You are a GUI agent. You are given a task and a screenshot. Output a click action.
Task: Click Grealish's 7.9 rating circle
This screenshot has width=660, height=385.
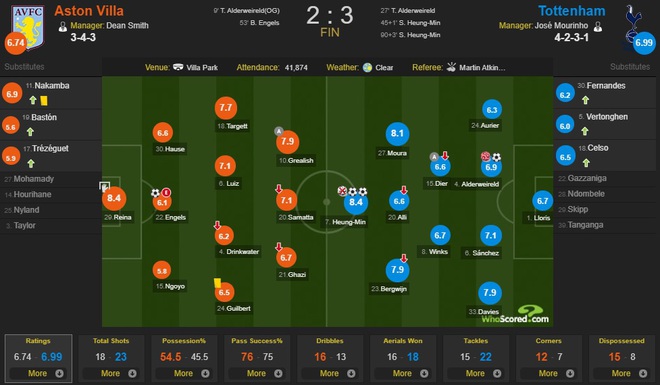[x=287, y=142]
